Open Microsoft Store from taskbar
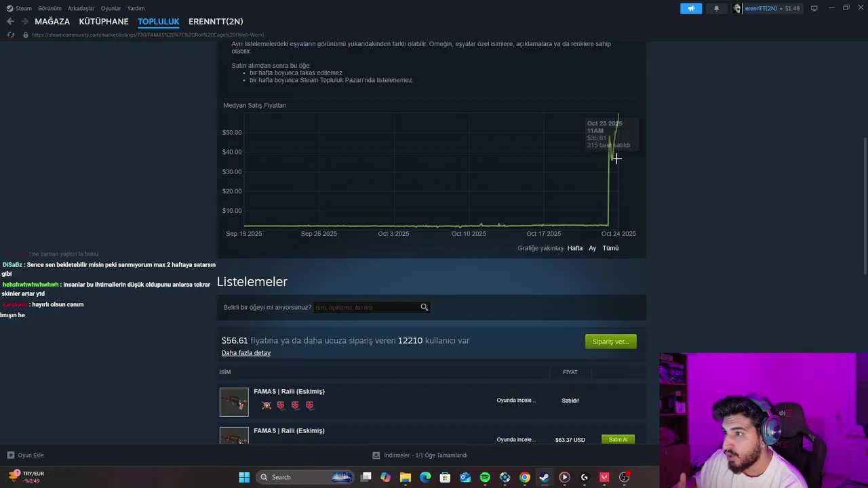This screenshot has width=868, height=488. (446, 477)
